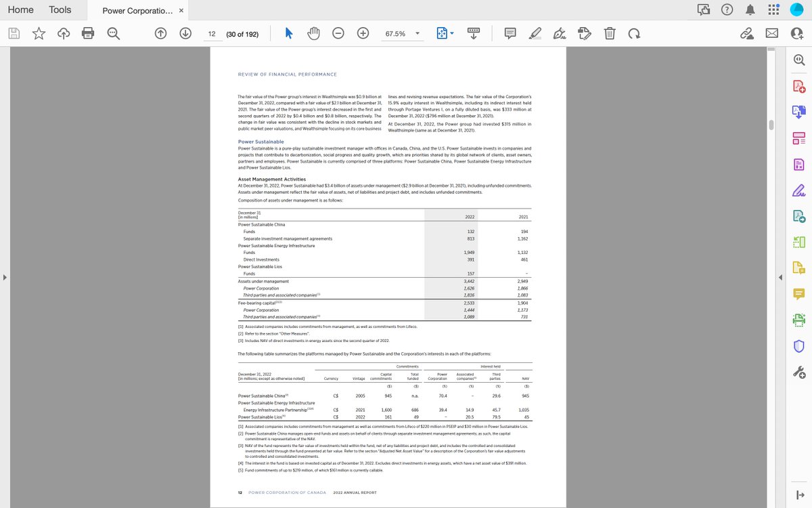Enable scrolling mode toolbar icon
Image resolution: width=812 pixels, height=508 pixels.
pyautogui.click(x=474, y=33)
